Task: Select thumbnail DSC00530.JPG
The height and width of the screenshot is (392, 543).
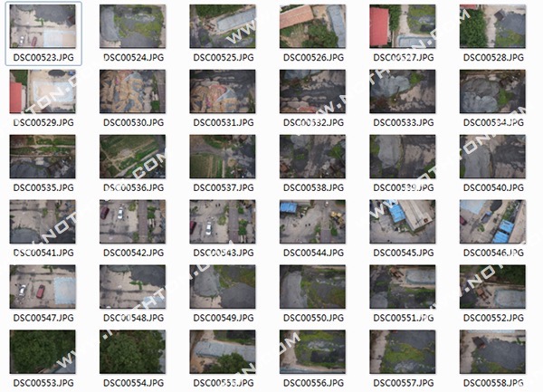Action: 133,91
